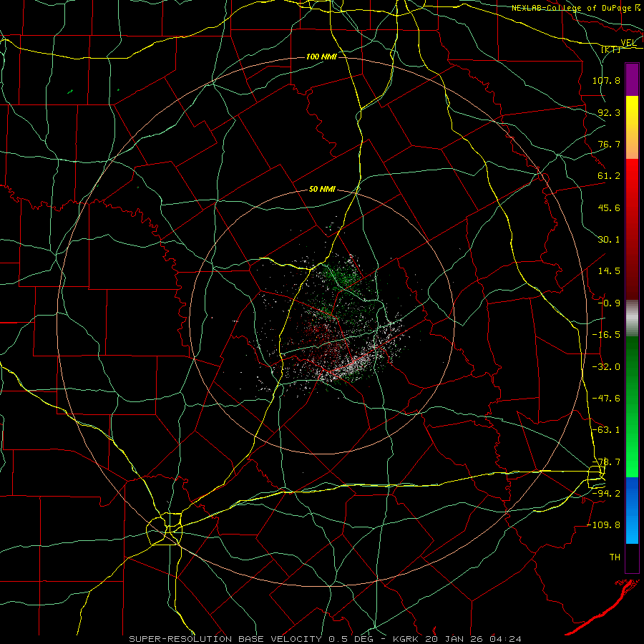Viewport: 644px width, 644px height.
Task: Click the gray near-zero segment of the color bar
Action: pos(632,318)
